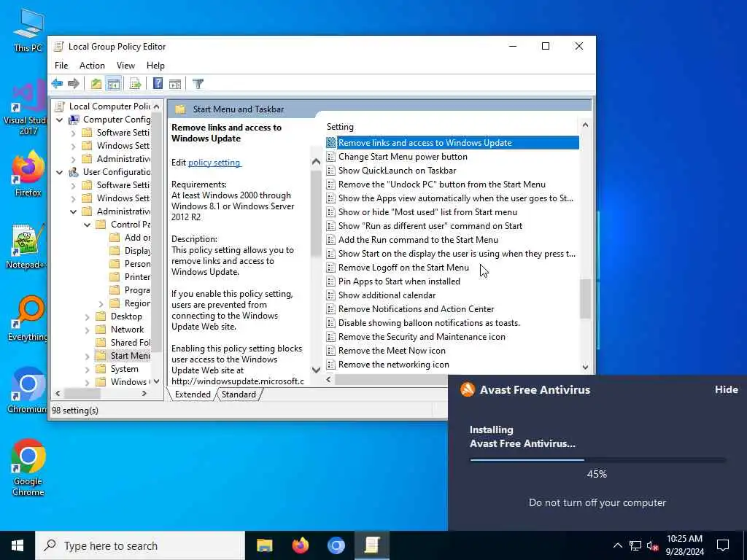Expand the Network tree folder
Screen dimensions: 747x560
(x=88, y=330)
